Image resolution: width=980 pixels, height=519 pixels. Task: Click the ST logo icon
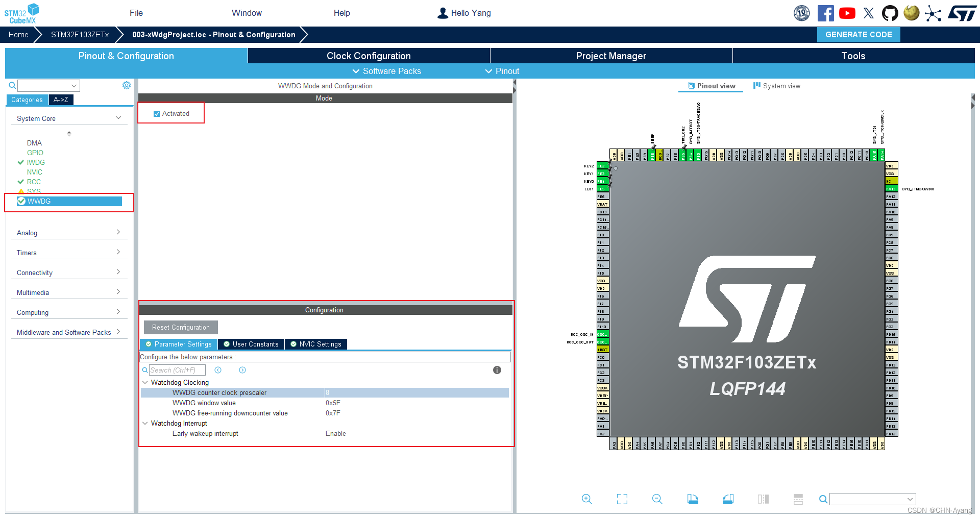point(962,13)
